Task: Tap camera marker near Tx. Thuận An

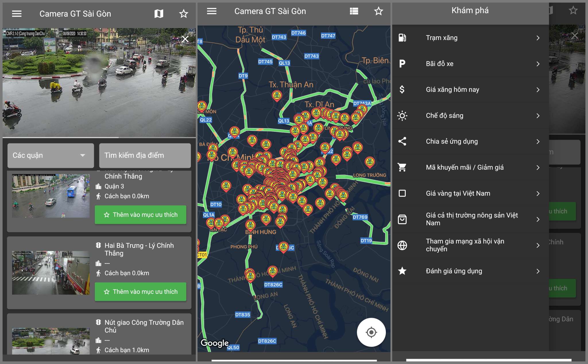Action: 277,96
